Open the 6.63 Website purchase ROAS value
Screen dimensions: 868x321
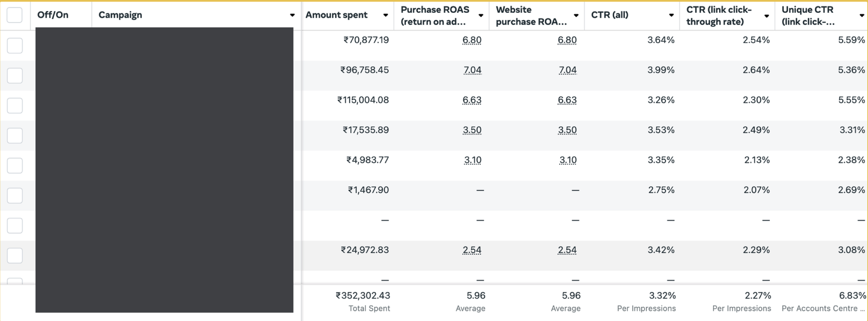pyautogui.click(x=567, y=100)
